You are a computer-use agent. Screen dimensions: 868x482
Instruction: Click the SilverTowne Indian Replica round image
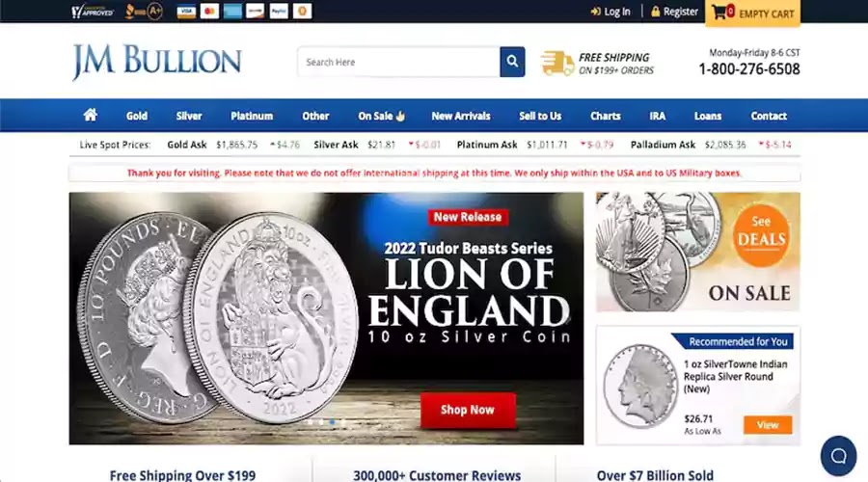[x=640, y=386]
